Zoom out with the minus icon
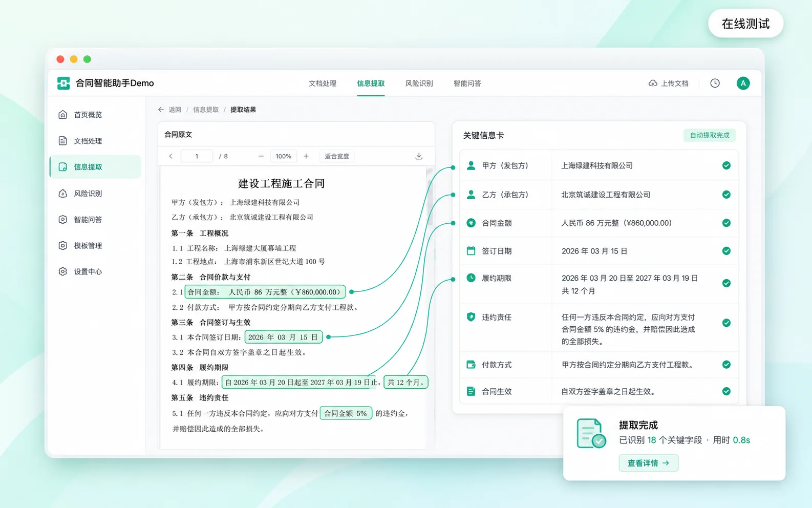 pos(261,156)
